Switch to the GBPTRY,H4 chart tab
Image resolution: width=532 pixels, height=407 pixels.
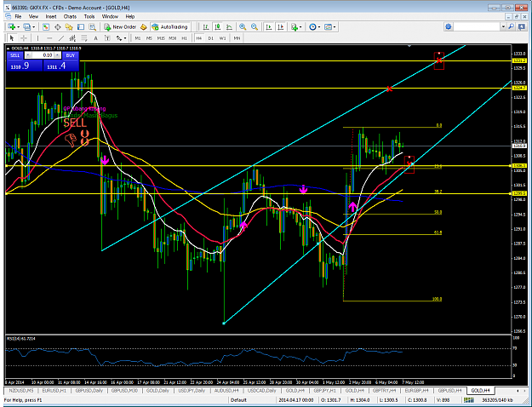385,391
